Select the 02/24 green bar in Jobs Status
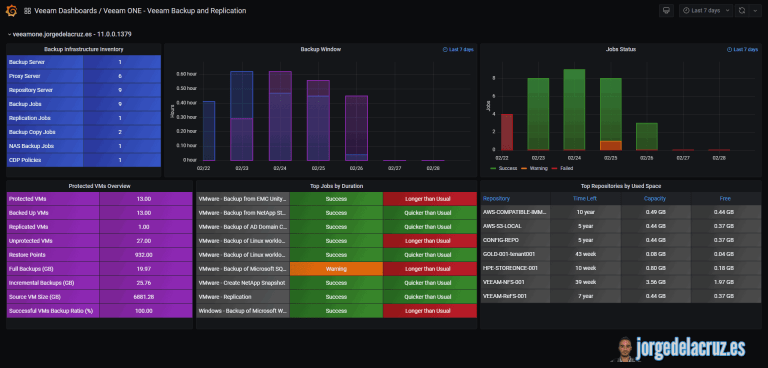The height and width of the screenshot is (368, 768). (x=574, y=109)
